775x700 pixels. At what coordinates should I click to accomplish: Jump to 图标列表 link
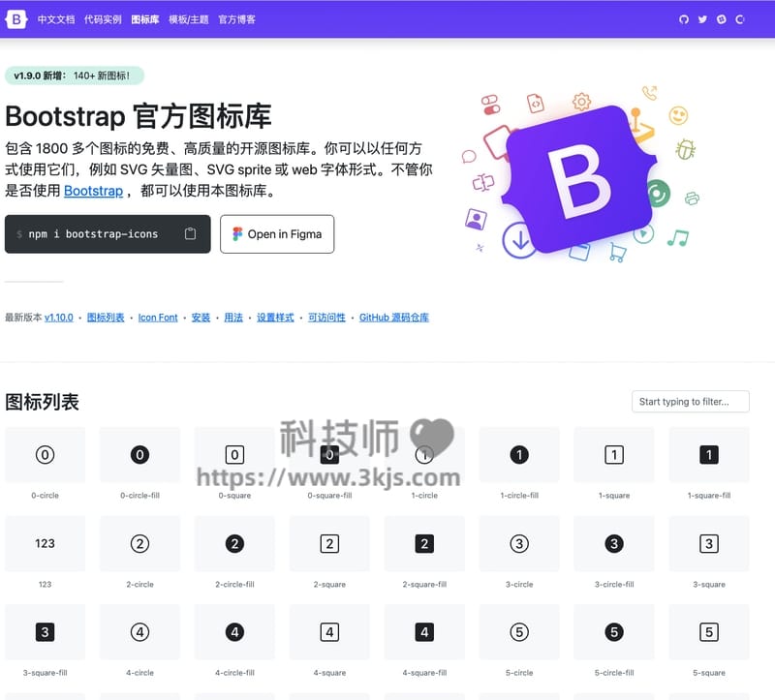coord(106,318)
